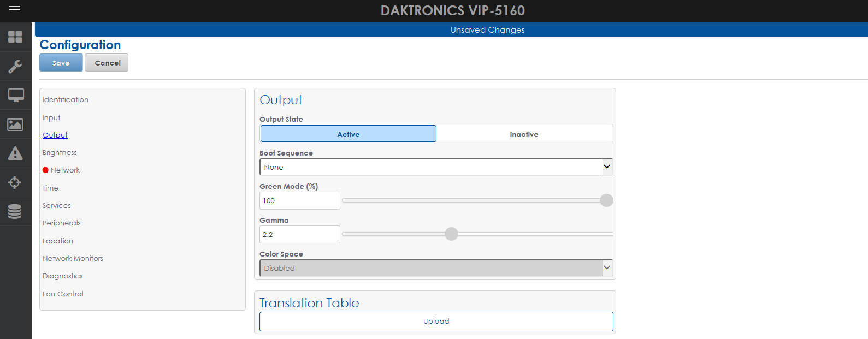The width and height of the screenshot is (868, 339).
Task: Click the monitor display icon
Action: (15, 96)
